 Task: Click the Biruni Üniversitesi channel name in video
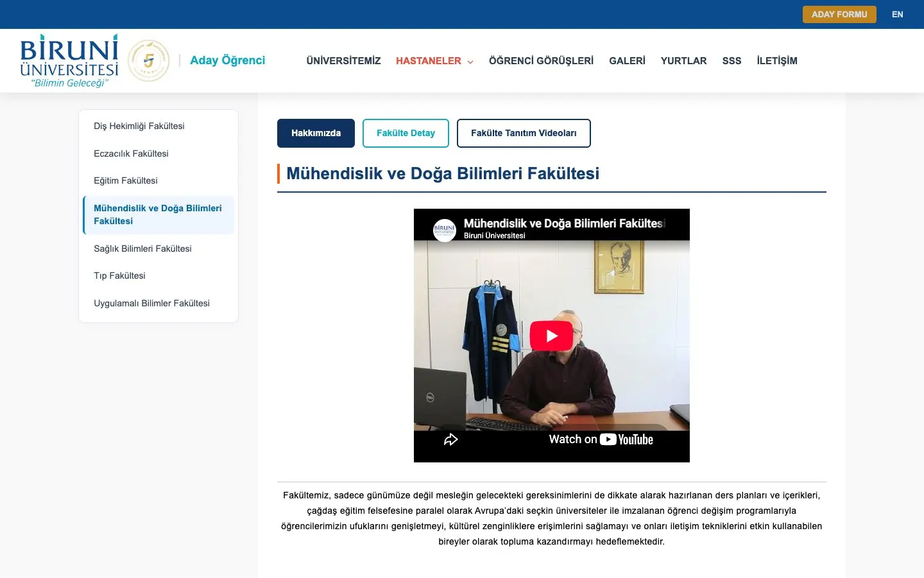[494, 236]
